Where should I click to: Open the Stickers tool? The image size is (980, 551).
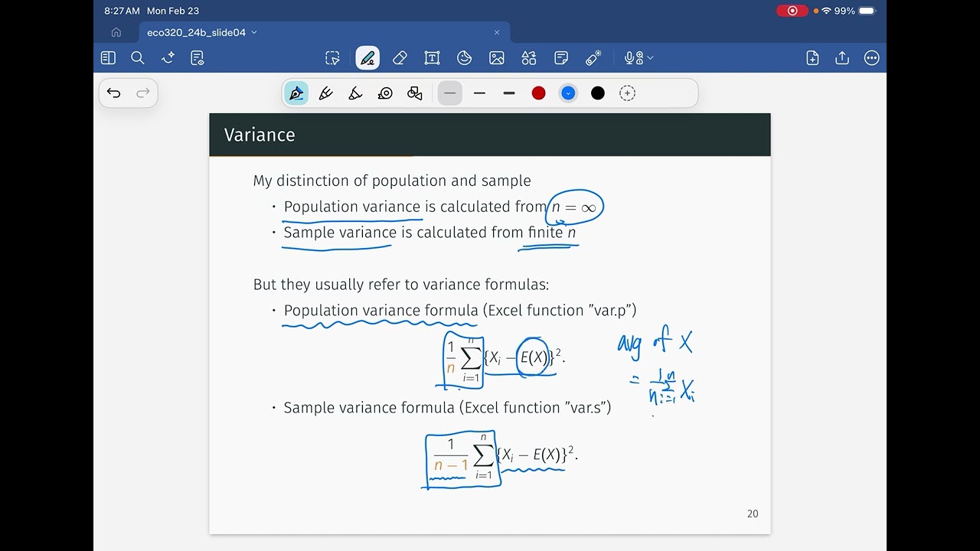coord(464,58)
